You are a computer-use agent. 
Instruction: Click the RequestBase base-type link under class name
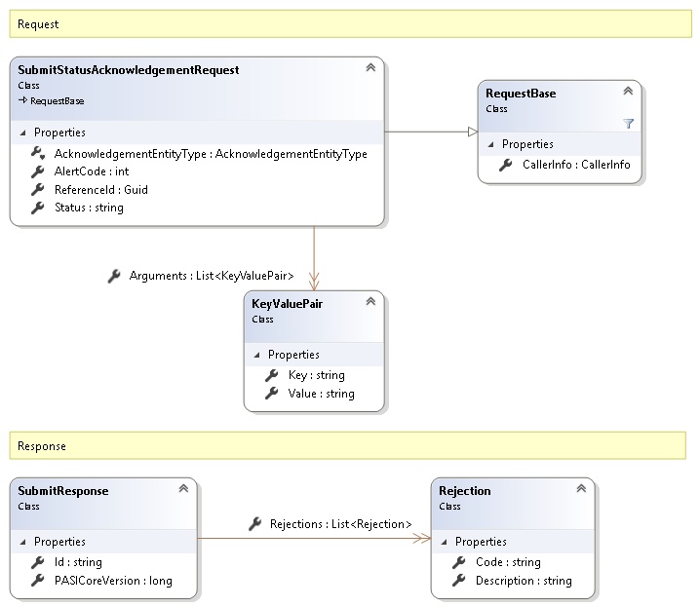point(57,100)
